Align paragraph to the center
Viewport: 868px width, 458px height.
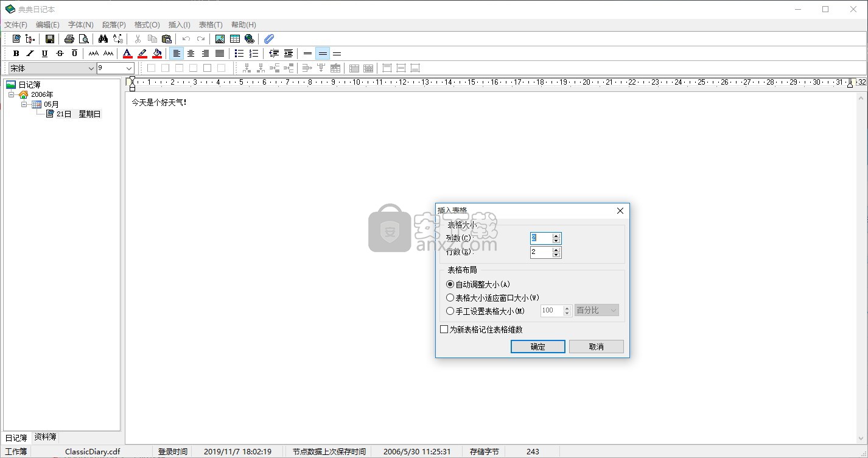[x=191, y=54]
